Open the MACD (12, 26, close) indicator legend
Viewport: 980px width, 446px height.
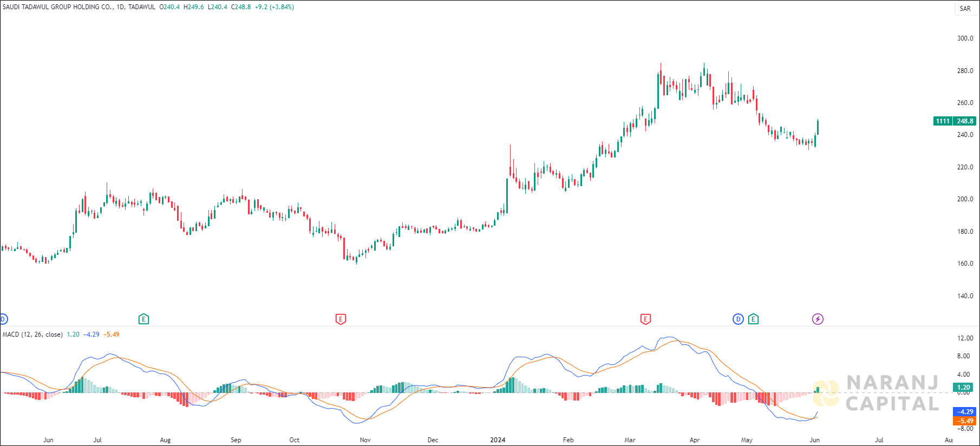[32, 334]
